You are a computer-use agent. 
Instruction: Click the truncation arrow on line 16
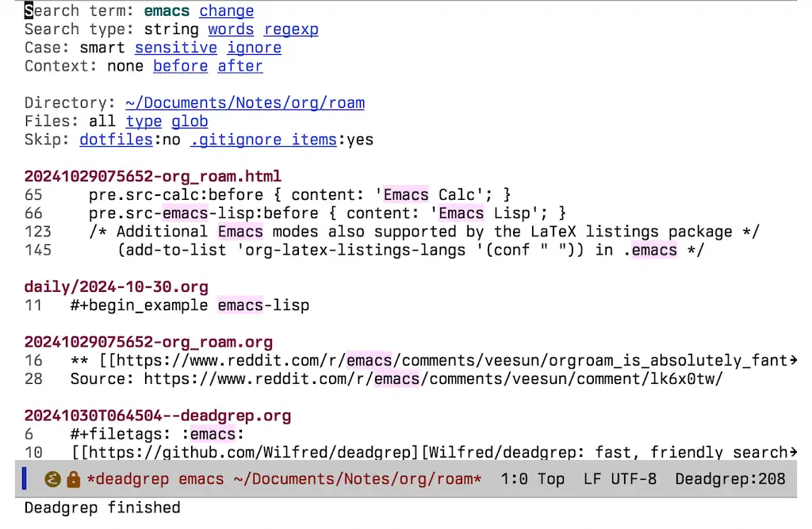pyautogui.click(x=792, y=361)
